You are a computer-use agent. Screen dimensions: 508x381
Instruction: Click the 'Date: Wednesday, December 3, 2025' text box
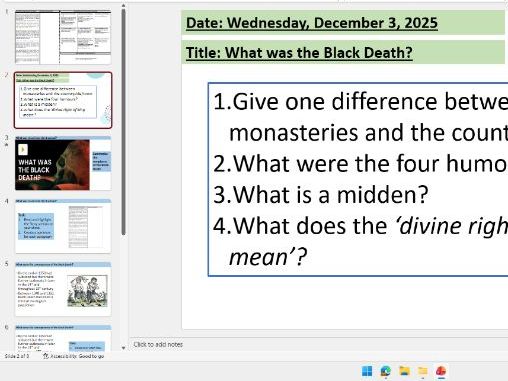coord(343,23)
